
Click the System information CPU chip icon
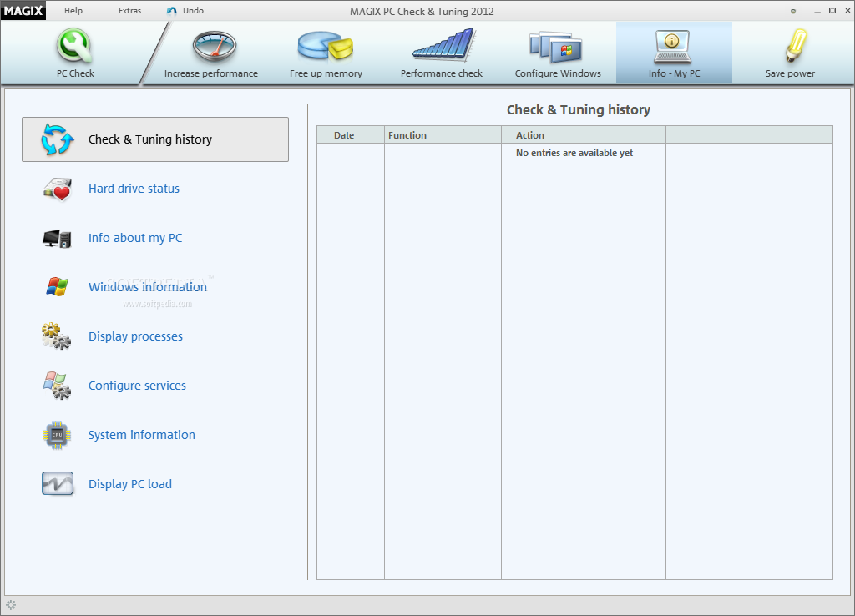[x=57, y=435]
